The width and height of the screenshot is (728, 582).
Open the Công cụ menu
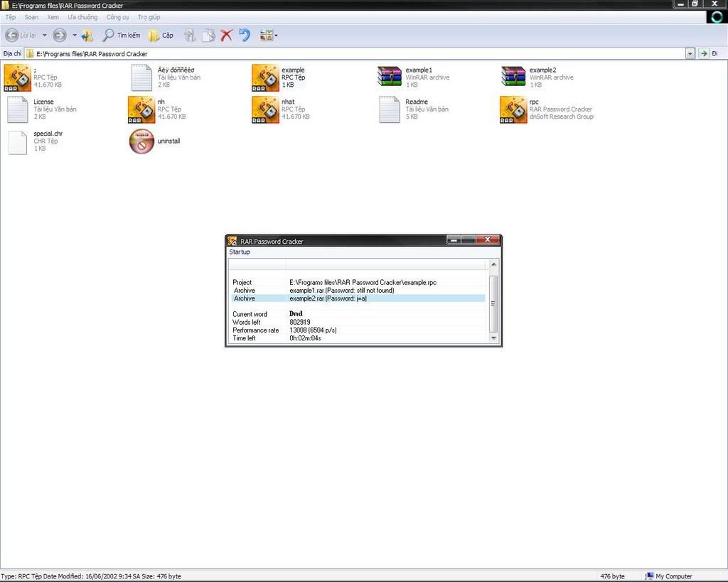click(117, 17)
